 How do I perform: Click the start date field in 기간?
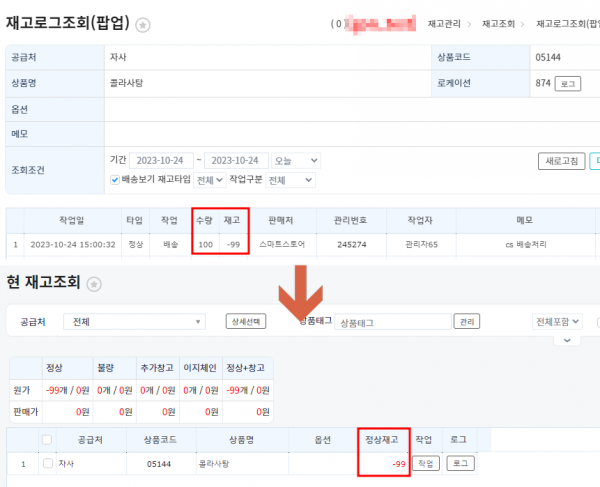coord(162,160)
